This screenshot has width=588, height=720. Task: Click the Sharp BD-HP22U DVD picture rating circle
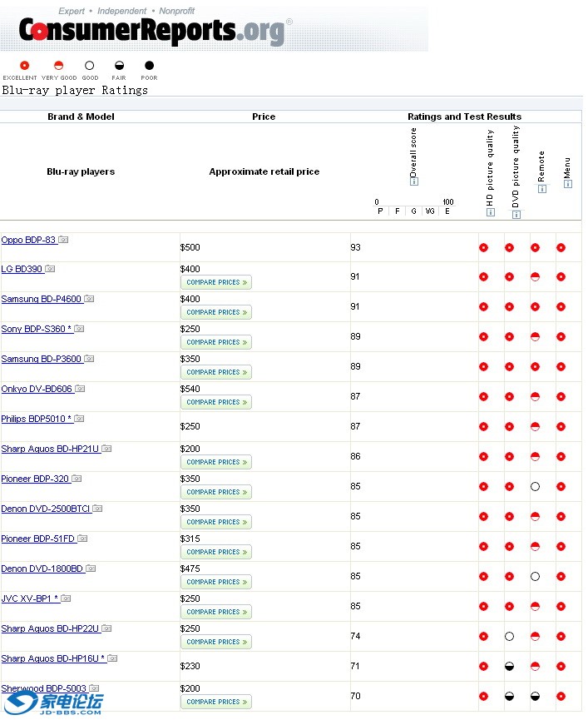pos(509,637)
